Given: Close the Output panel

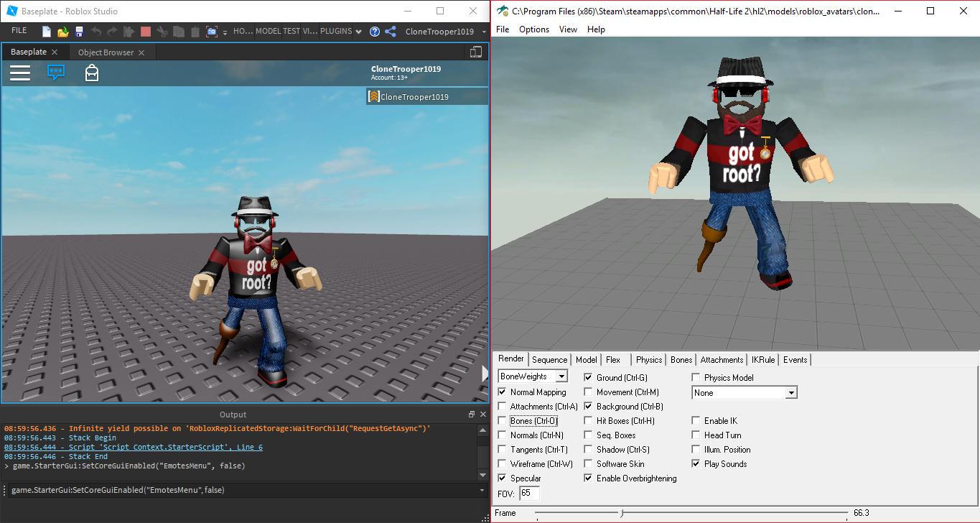Looking at the screenshot, I should [482, 414].
